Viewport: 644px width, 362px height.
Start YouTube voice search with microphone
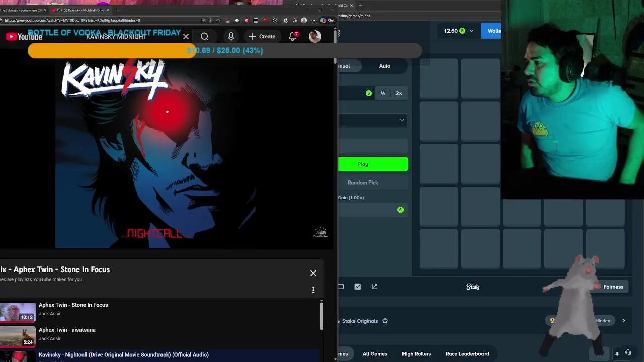[231, 36]
